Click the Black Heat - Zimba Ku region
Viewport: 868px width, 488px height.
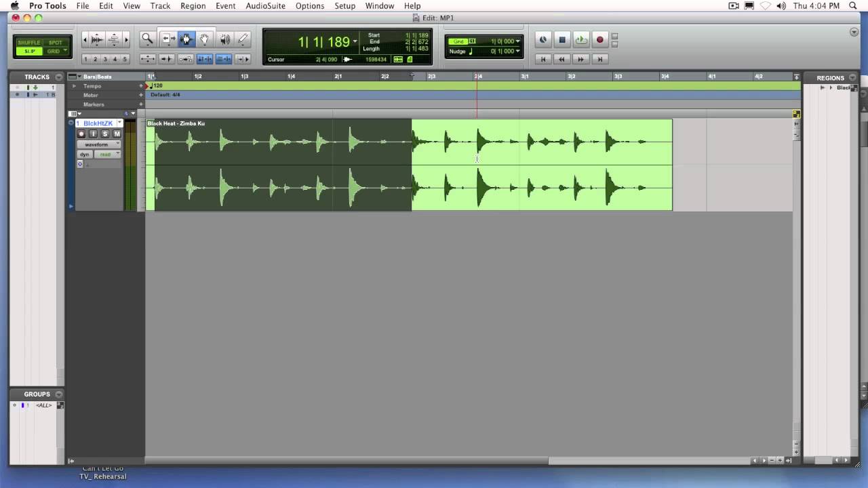(409, 165)
